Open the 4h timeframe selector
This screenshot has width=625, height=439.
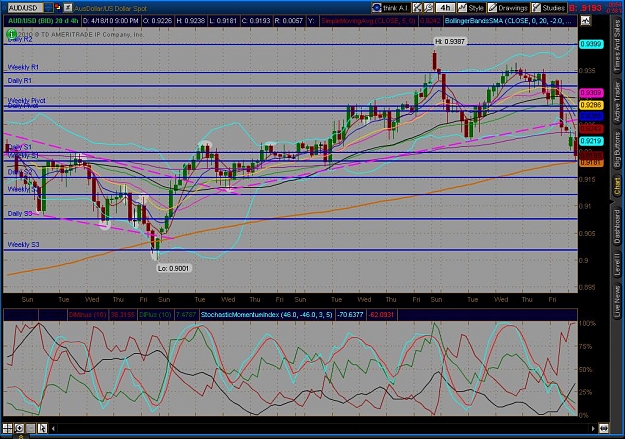click(x=445, y=8)
